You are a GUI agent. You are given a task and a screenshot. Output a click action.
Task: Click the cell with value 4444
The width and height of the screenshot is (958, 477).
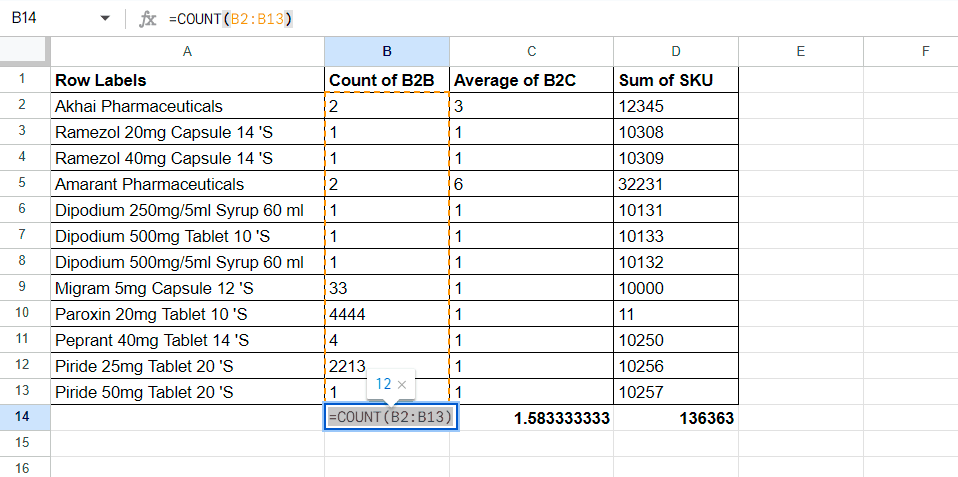387,314
